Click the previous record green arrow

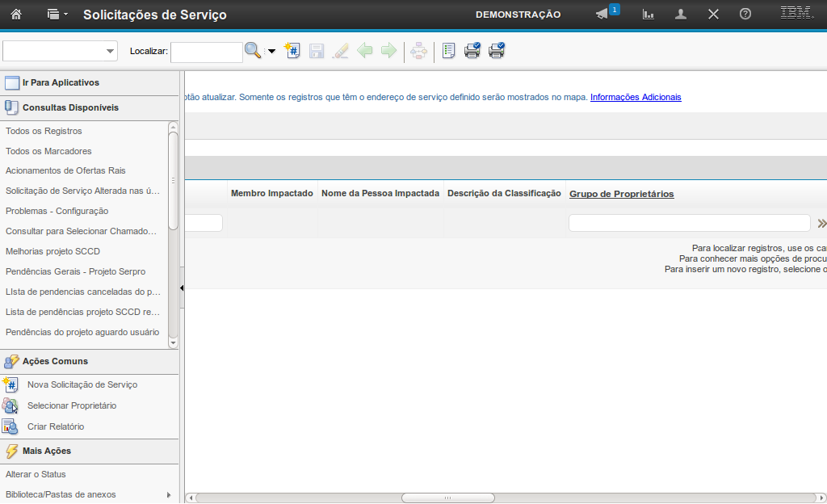coord(365,51)
